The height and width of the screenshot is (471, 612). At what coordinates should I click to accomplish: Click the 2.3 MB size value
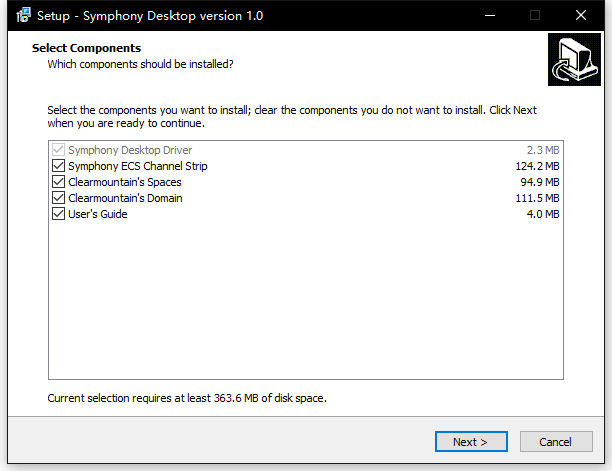coord(543,150)
